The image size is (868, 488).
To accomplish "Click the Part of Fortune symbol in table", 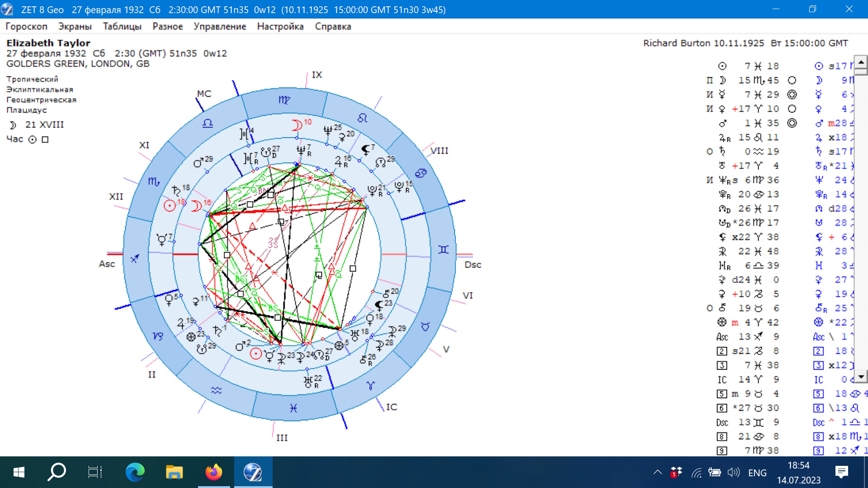I will pos(722,322).
